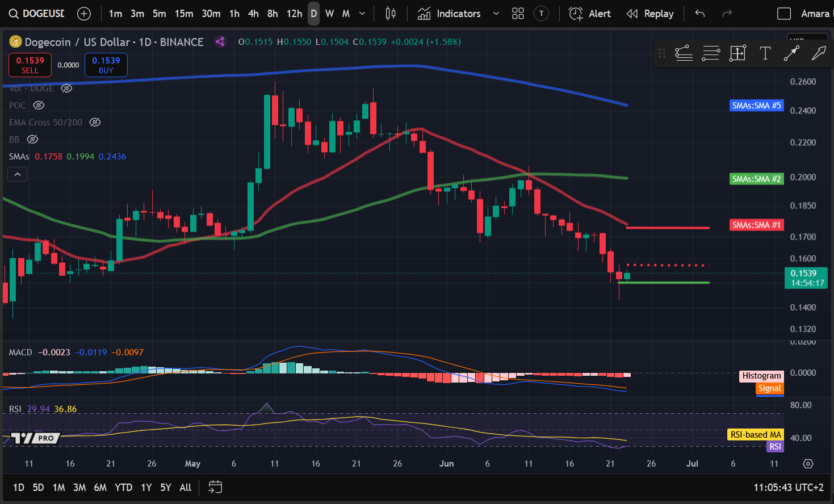This screenshot has height=504, width=834.
Task: Switch to 4h timeframe
Action: click(x=253, y=14)
